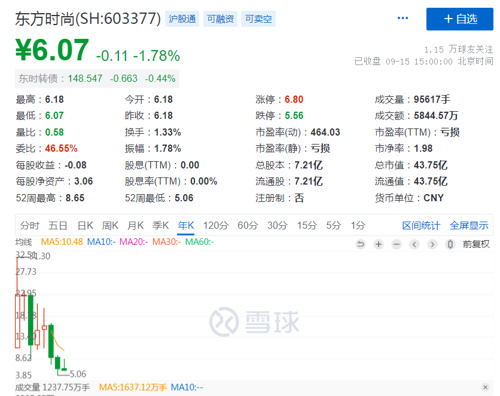Screen dimensions: 500x396
Task: Click the 可融资 tag
Action: click(220, 19)
